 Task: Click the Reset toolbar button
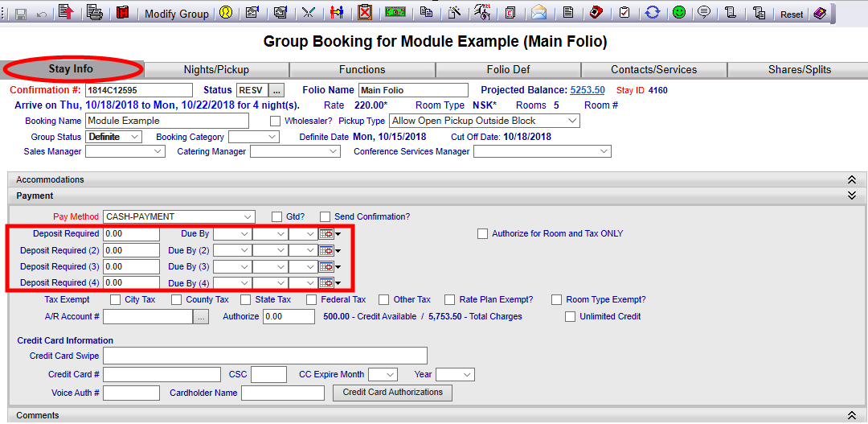point(792,14)
